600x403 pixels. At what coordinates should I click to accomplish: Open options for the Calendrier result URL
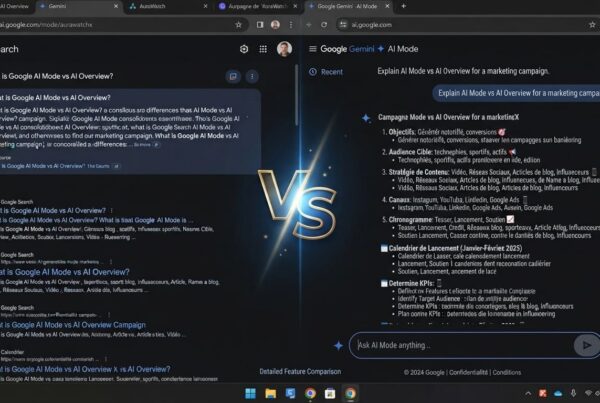click(x=105, y=359)
